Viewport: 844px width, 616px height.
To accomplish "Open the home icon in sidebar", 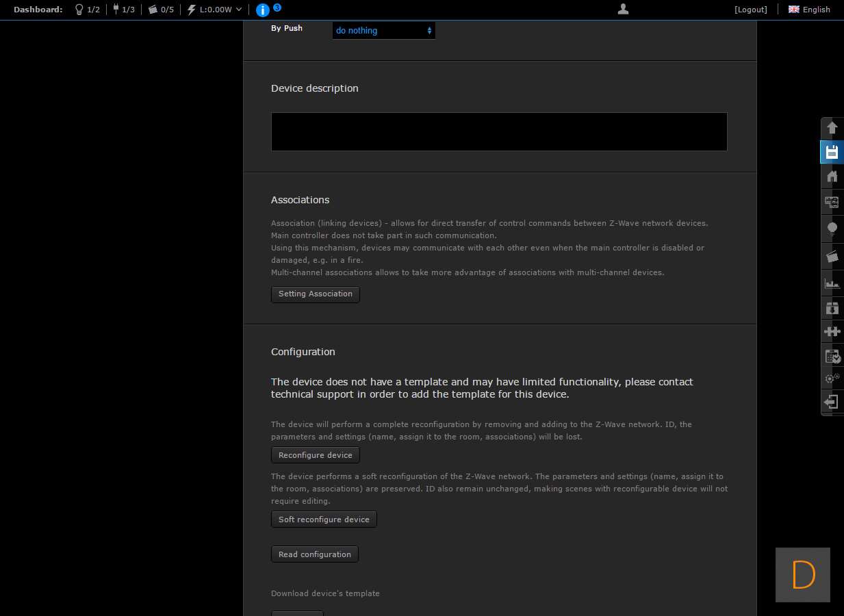I will point(832,177).
